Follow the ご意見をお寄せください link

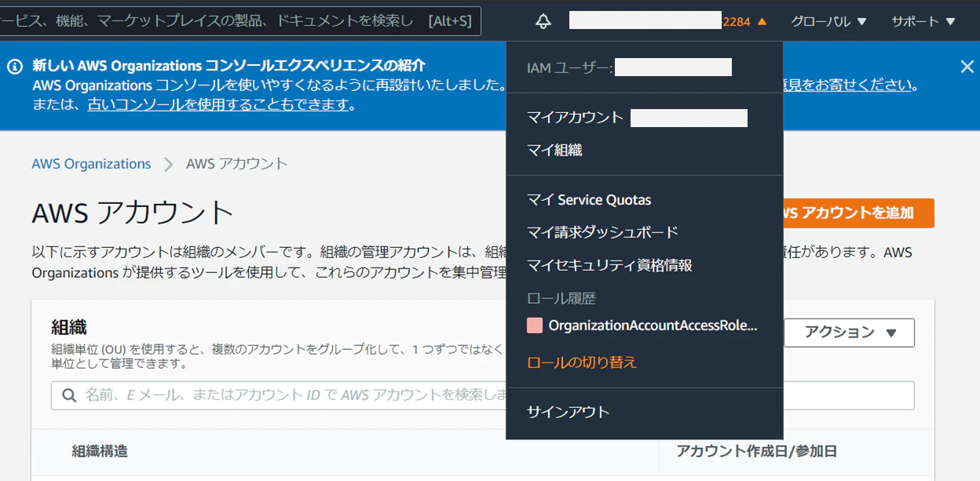(x=848, y=85)
